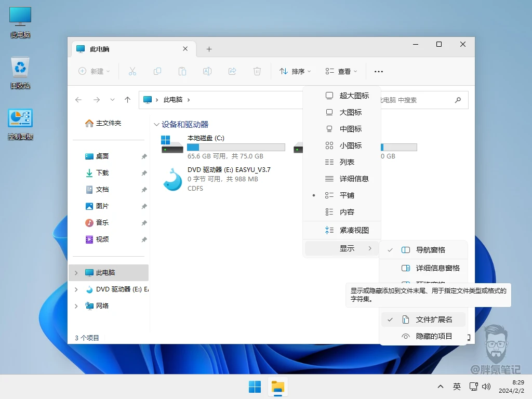The width and height of the screenshot is (532, 399).
Task: Open recent locations dropdown arrow
Action: click(x=112, y=100)
